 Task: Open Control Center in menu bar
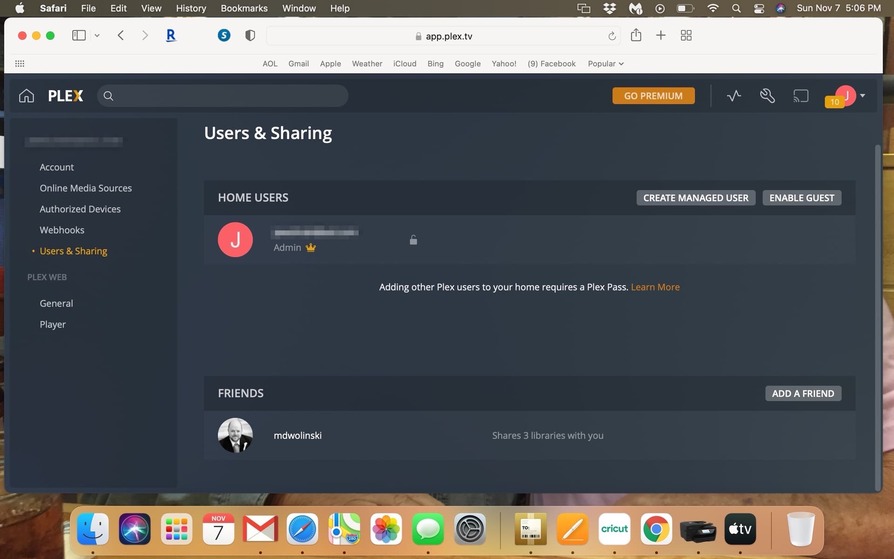coord(759,8)
